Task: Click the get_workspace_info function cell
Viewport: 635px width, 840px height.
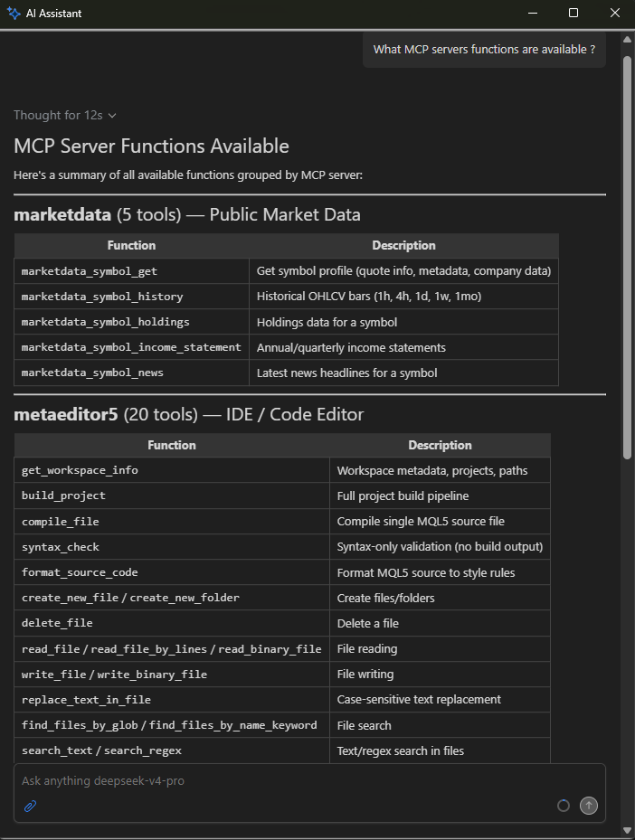Action: pyautogui.click(x=172, y=470)
